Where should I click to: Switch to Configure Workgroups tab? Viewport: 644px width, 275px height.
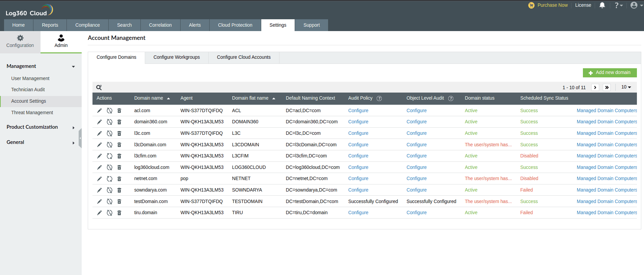click(177, 57)
